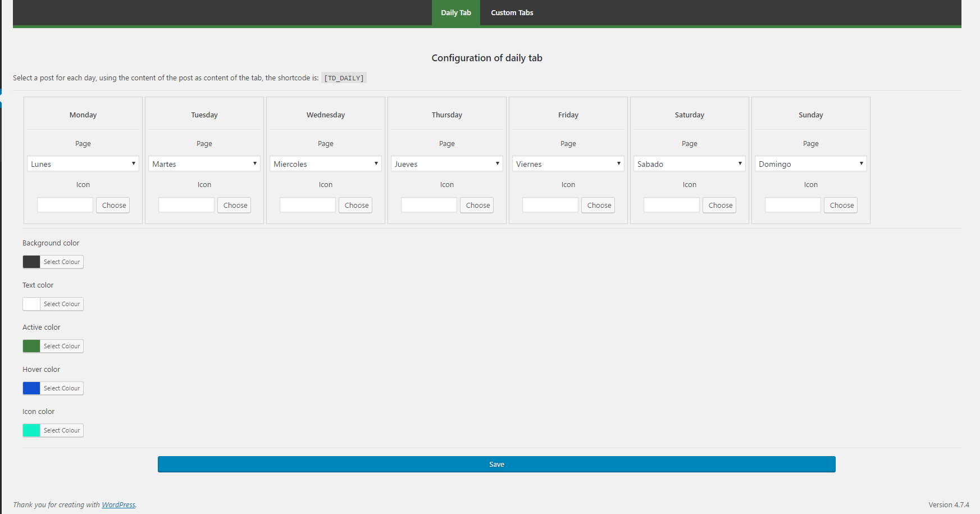Open Select Colour for Active color
This screenshot has width=980, height=514.
(62, 346)
